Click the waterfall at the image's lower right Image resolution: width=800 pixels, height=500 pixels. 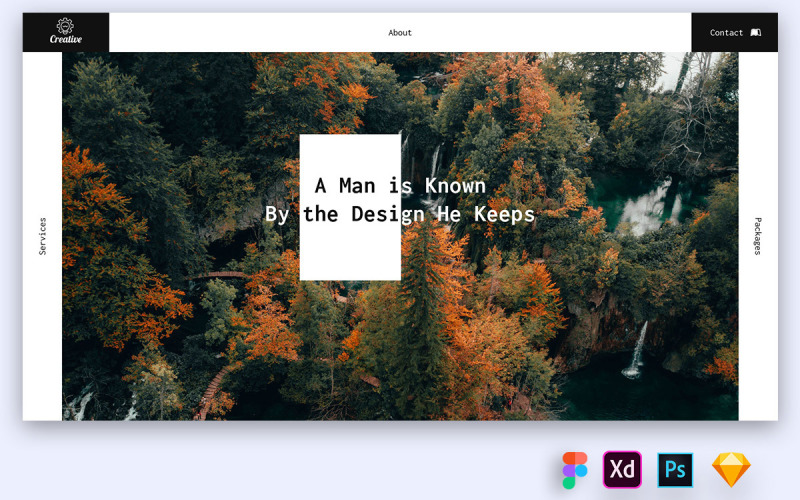[636, 352]
